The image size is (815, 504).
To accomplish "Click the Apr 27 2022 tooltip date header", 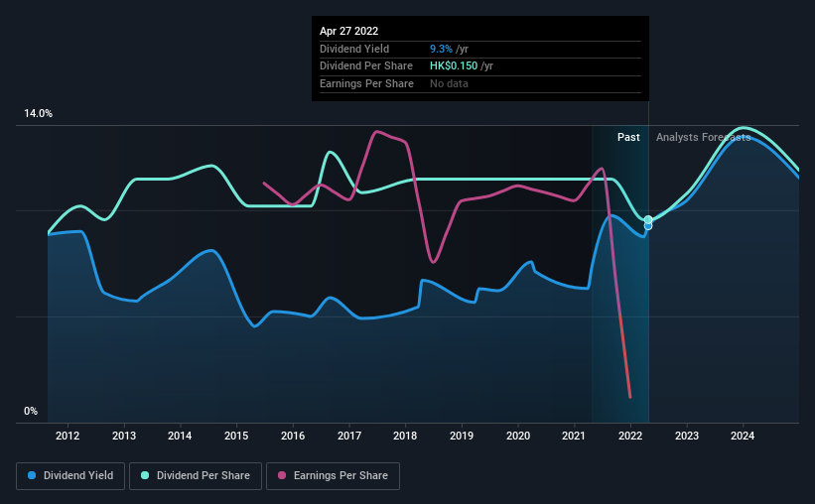I will 348,31.
